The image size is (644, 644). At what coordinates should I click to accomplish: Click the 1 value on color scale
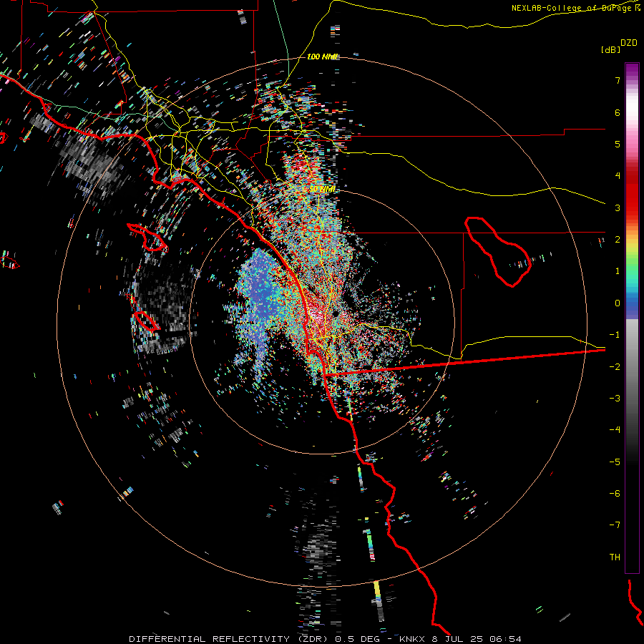tap(618, 271)
